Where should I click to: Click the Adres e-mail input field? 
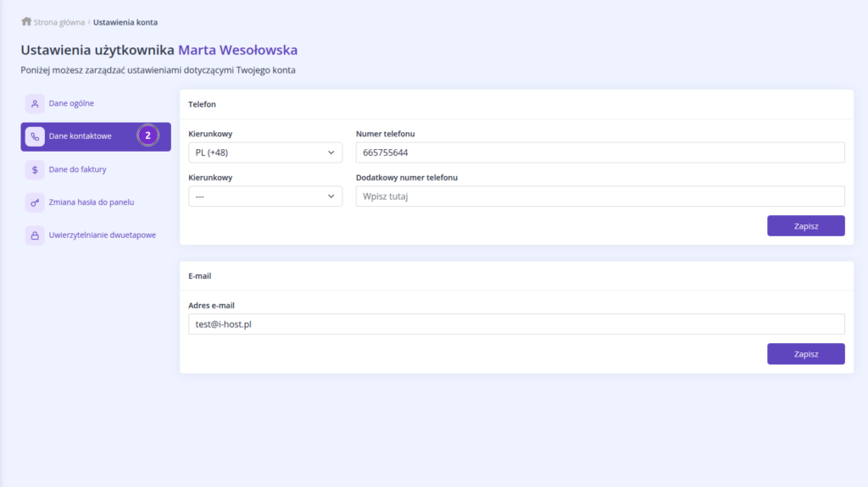coord(515,324)
